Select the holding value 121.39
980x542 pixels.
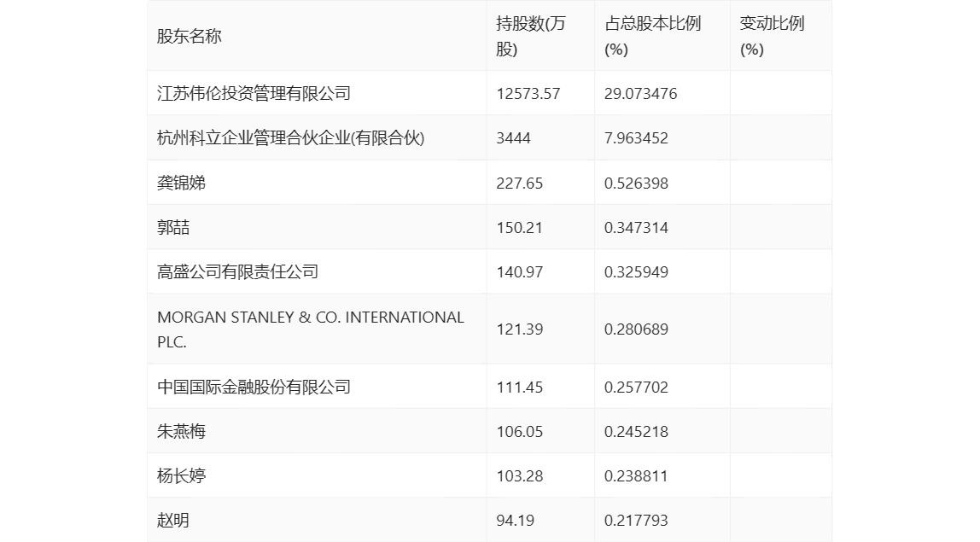coord(519,329)
